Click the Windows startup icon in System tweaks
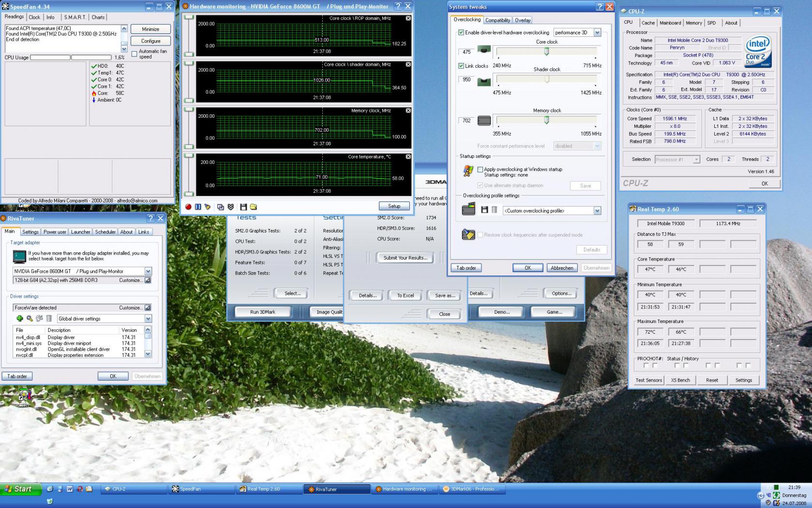Image resolution: width=812 pixels, height=508 pixels. pyautogui.click(x=468, y=170)
